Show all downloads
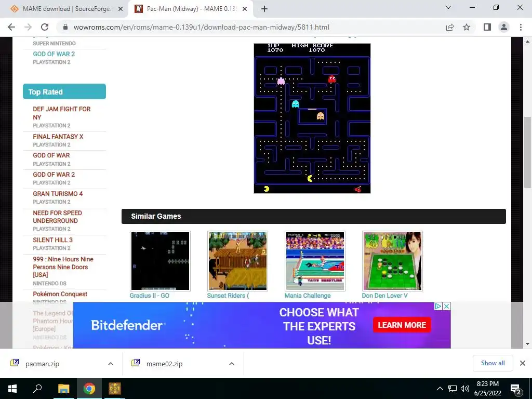The width and height of the screenshot is (532, 399). (493, 363)
